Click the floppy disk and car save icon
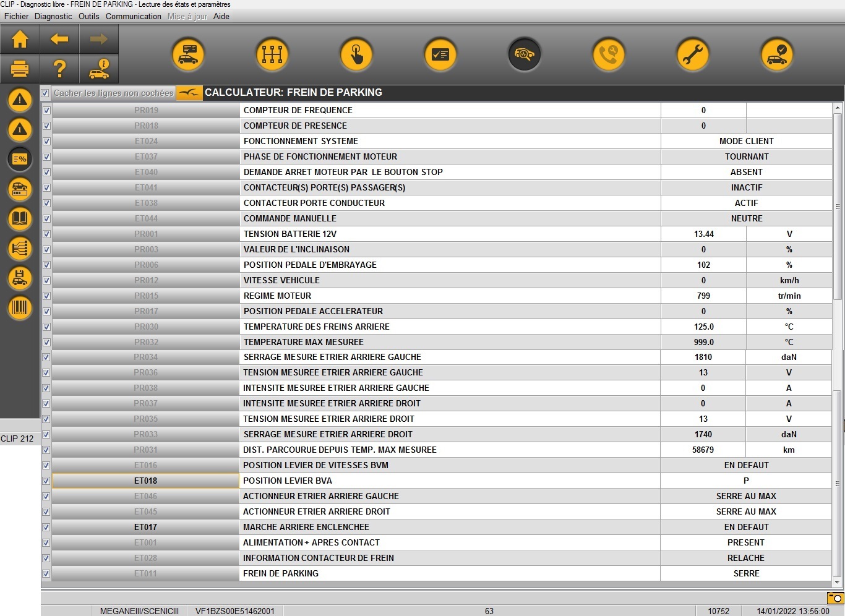845x616 pixels. pyautogui.click(x=20, y=278)
